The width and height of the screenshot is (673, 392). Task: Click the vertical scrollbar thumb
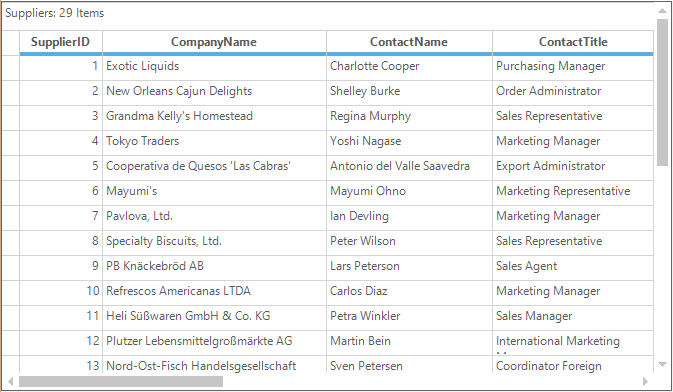662,92
